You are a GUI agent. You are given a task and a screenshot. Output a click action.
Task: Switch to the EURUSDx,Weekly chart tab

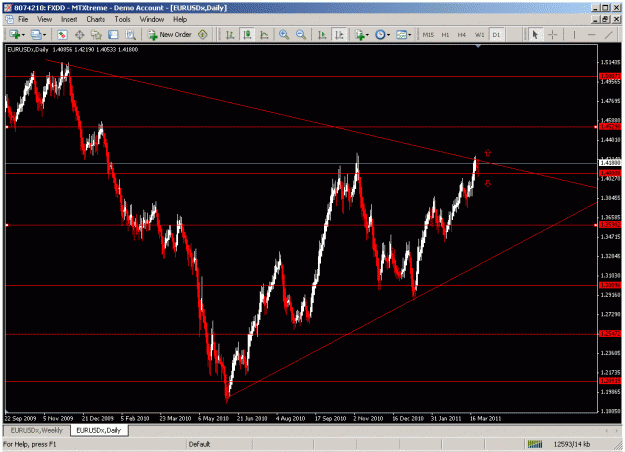(x=37, y=430)
